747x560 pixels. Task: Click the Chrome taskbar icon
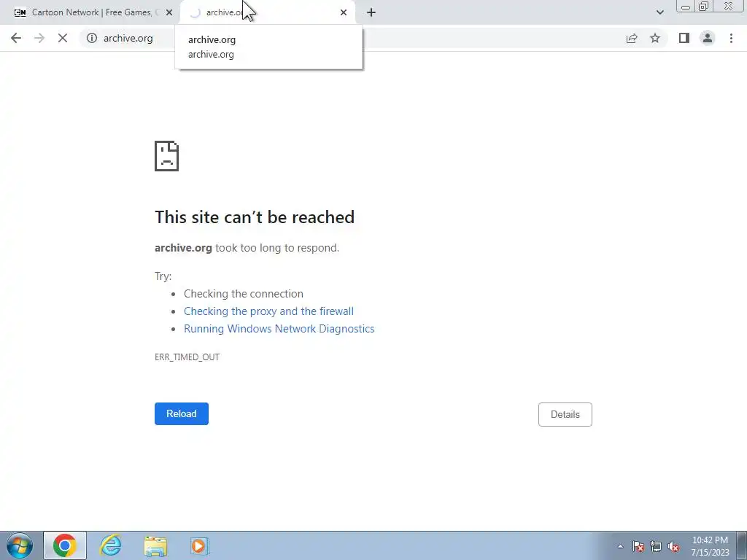(65, 545)
